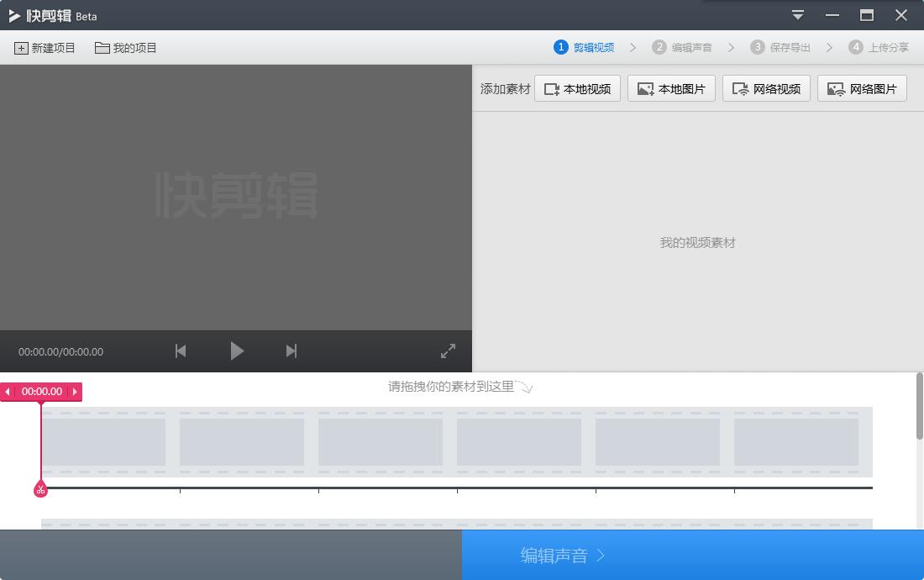Open the 网络视频 download tool
This screenshot has height=580, width=924.
point(766,88)
